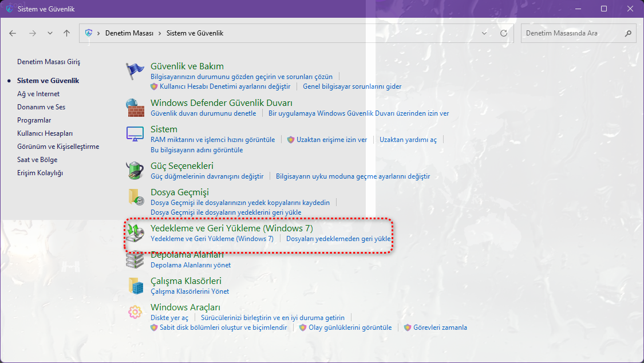644x363 pixels.
Task: Open the Windows Defender firewall brick icon
Action: coord(135,108)
